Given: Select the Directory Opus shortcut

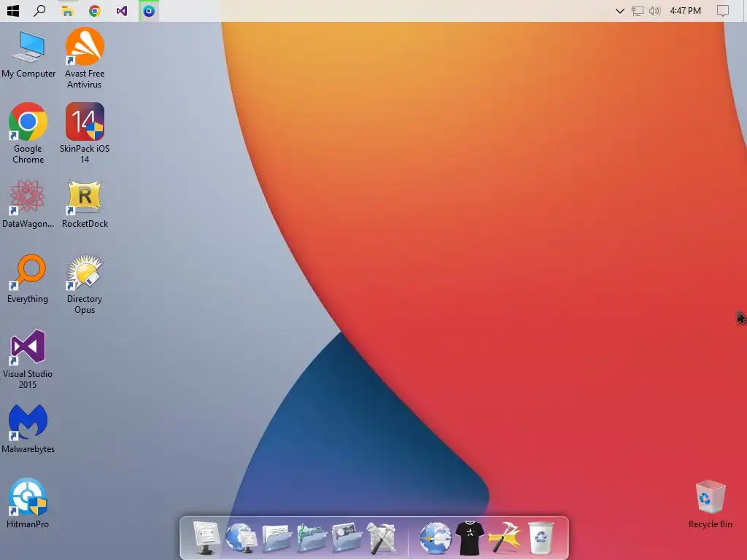Looking at the screenshot, I should 85,284.
